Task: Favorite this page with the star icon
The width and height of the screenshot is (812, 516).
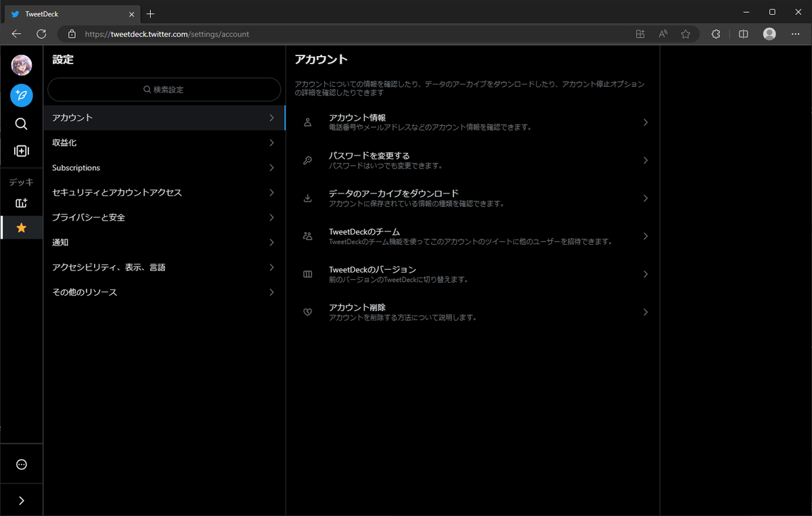Action: pos(685,34)
